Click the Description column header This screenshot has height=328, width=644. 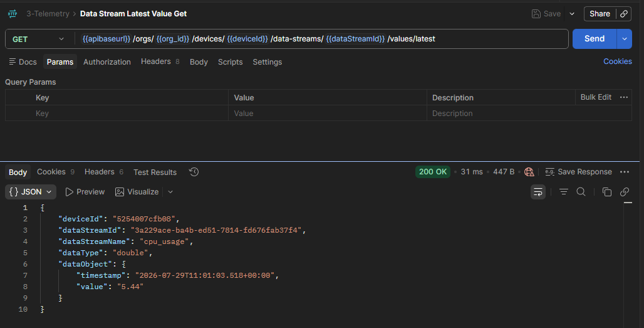[x=452, y=98]
